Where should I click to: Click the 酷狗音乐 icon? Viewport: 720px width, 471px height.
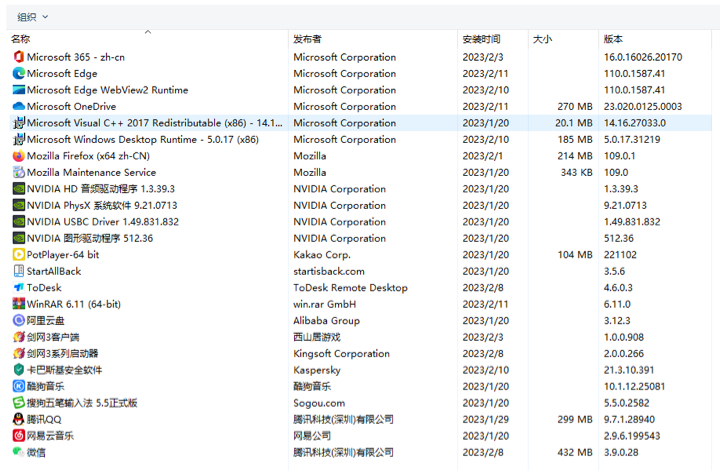(18, 387)
